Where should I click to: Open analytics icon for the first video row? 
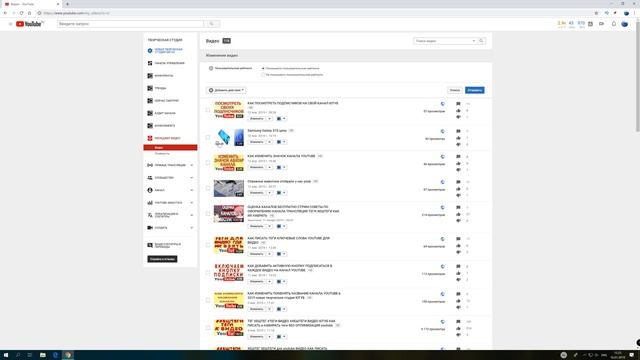tap(442, 104)
